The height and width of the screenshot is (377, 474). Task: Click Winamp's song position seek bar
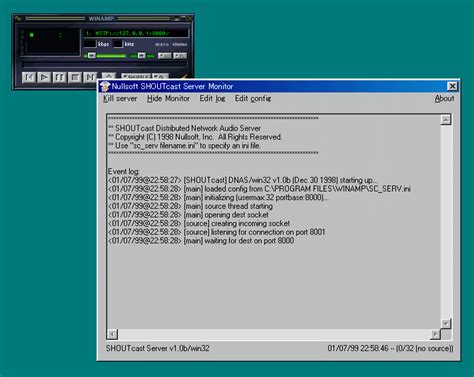(x=104, y=64)
